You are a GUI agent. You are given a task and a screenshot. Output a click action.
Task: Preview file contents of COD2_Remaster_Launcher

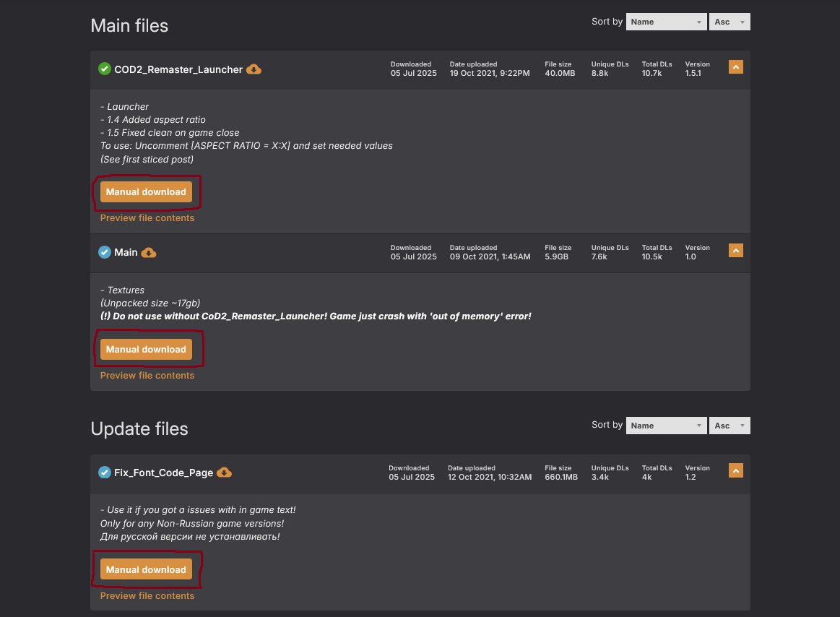pos(147,218)
